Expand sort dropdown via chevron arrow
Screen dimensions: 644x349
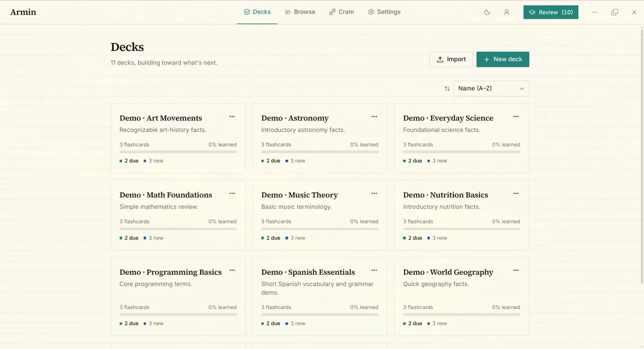click(x=522, y=89)
